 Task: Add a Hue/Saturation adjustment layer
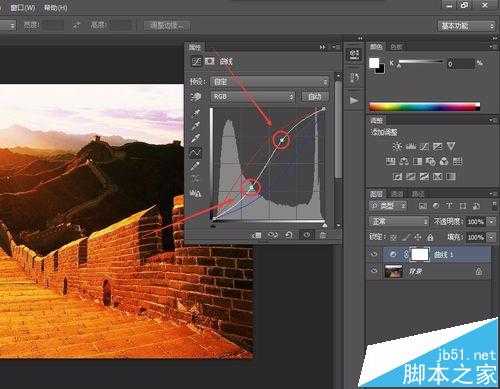click(391, 161)
